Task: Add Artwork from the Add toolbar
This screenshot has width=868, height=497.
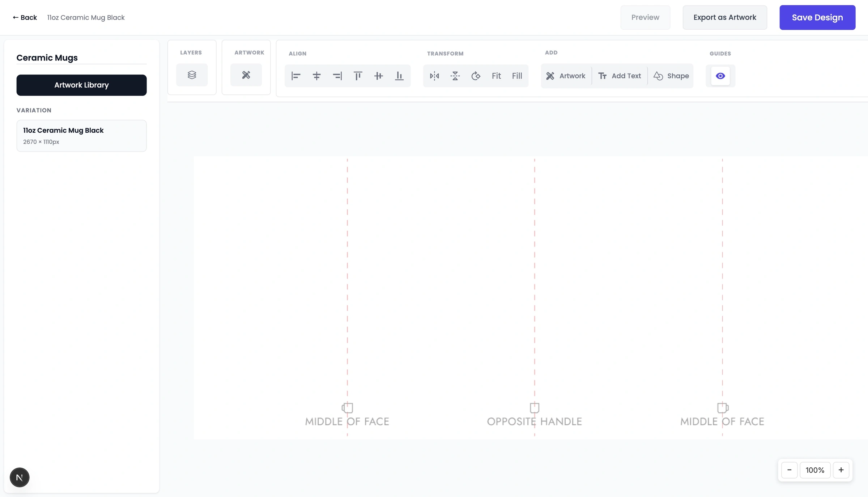Action: pyautogui.click(x=566, y=76)
